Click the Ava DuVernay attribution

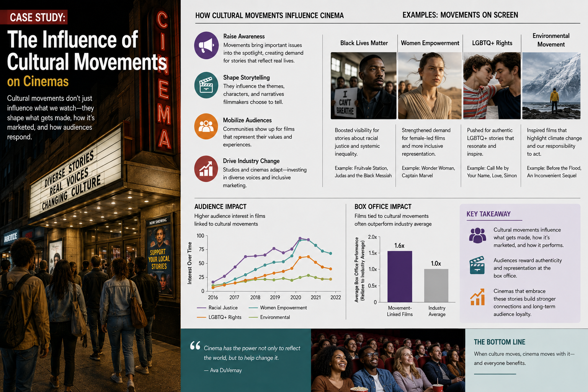[x=223, y=370]
